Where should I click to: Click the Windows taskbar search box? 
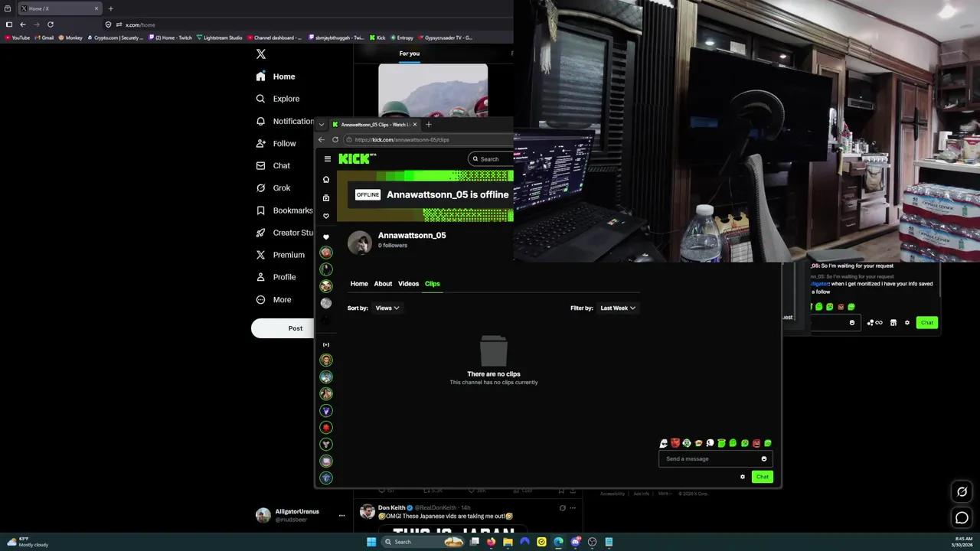point(424,542)
